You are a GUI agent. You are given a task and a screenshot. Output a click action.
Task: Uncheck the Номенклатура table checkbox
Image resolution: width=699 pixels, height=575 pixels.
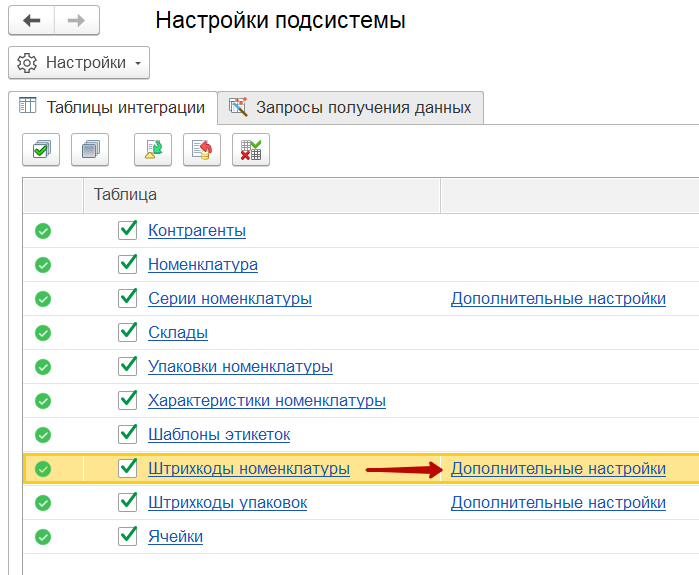click(x=128, y=264)
